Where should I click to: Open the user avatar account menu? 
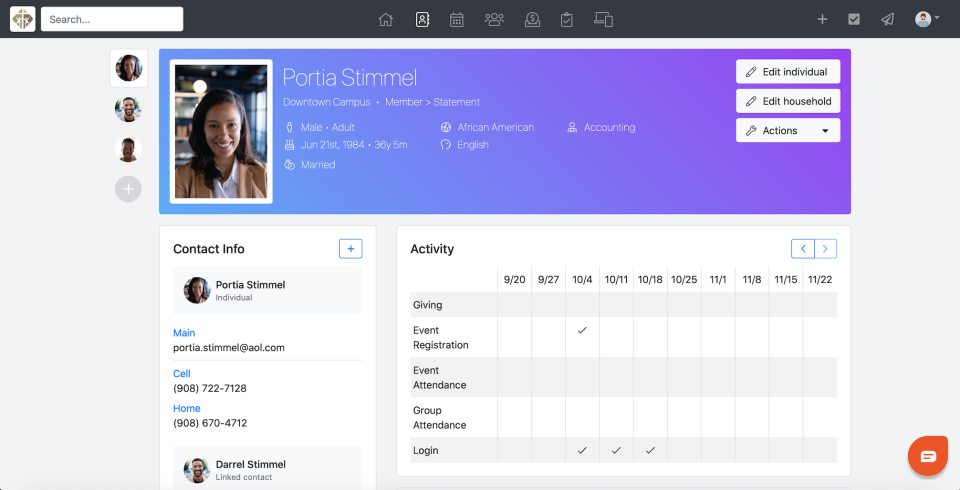coord(926,19)
